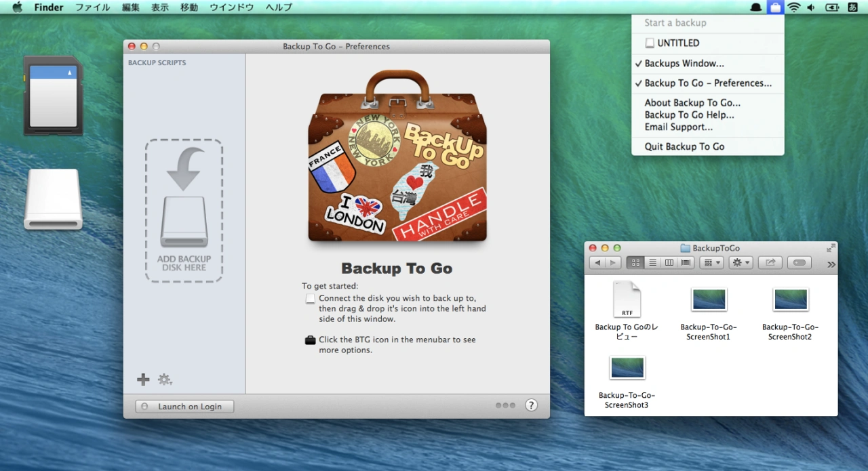Click the Share icon in Finder toolbar
This screenshot has height=471, width=868.
770,263
